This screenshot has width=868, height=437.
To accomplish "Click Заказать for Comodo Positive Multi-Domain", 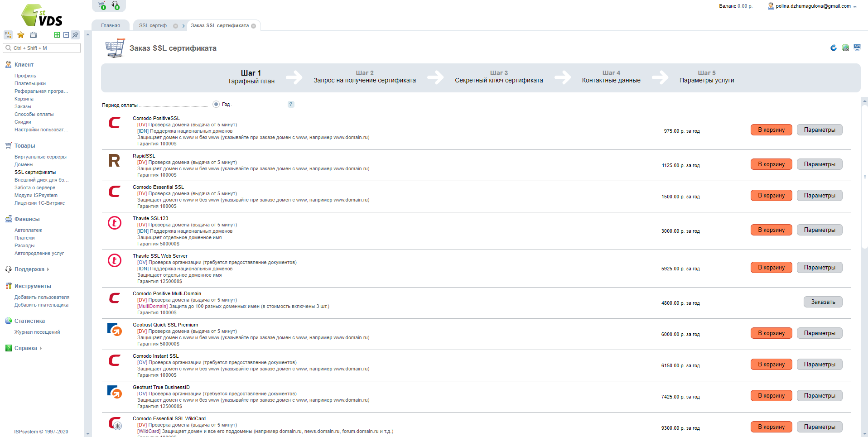I will point(823,302).
